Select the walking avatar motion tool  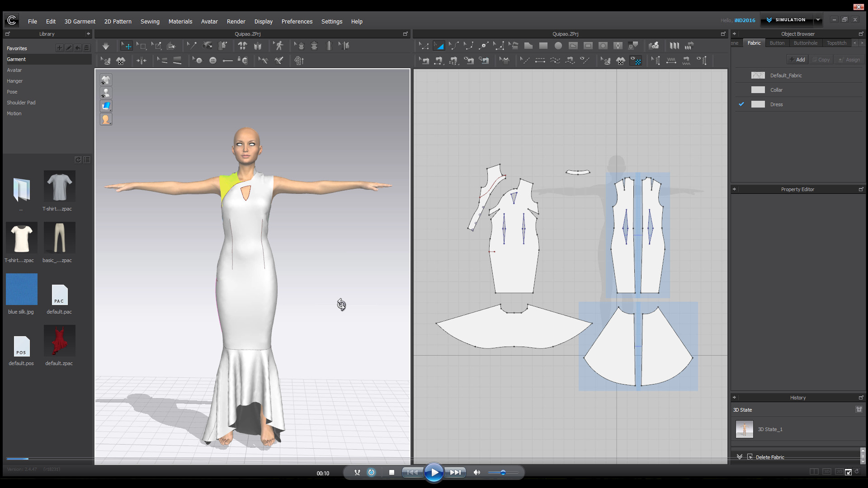279,46
